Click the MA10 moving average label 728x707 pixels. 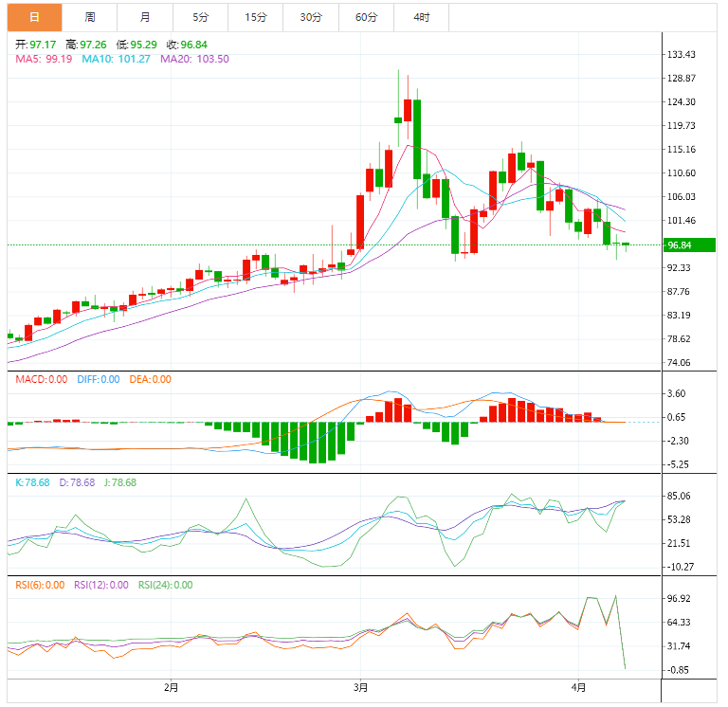(116, 59)
